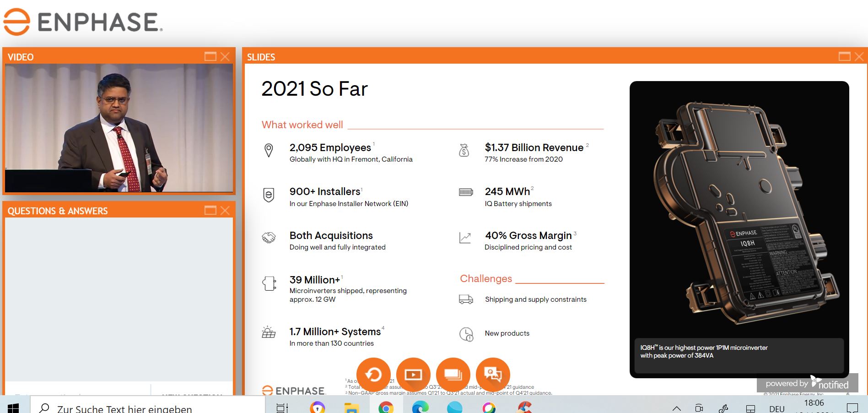Maximize the VIDEO panel
The width and height of the screenshot is (868, 413).
210,57
